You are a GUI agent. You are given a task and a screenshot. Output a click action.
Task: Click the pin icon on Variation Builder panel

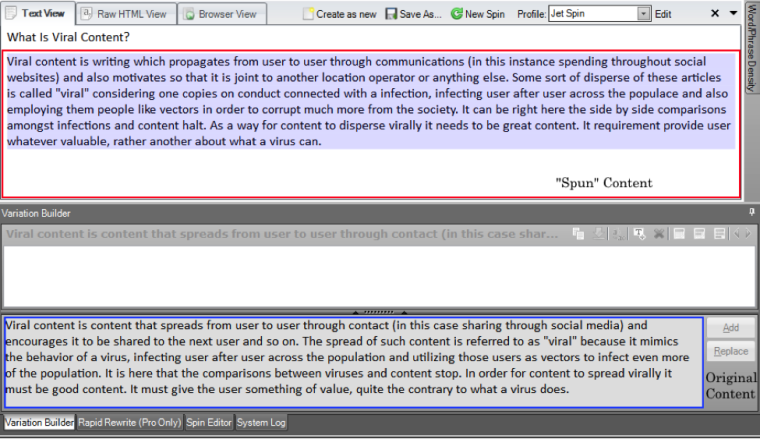pyautogui.click(x=751, y=213)
